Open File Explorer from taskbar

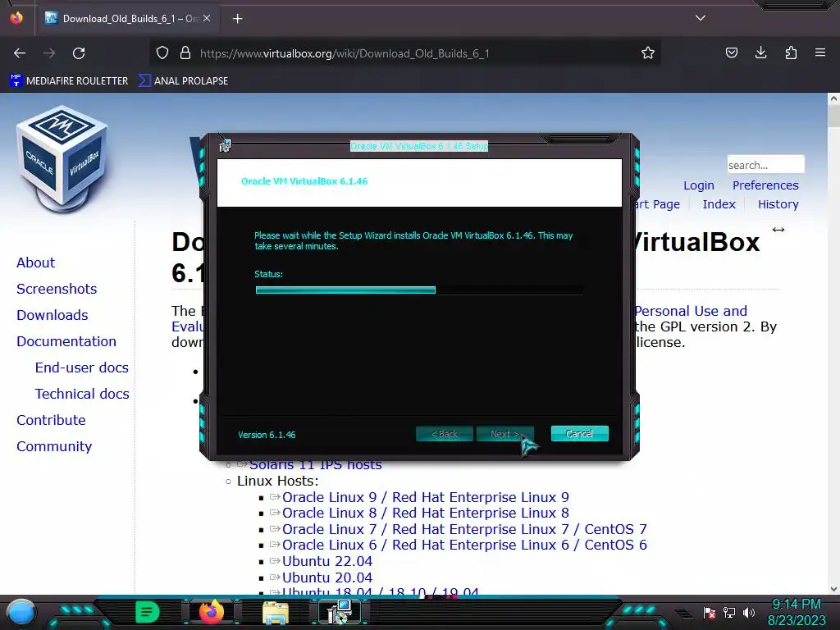click(276, 613)
